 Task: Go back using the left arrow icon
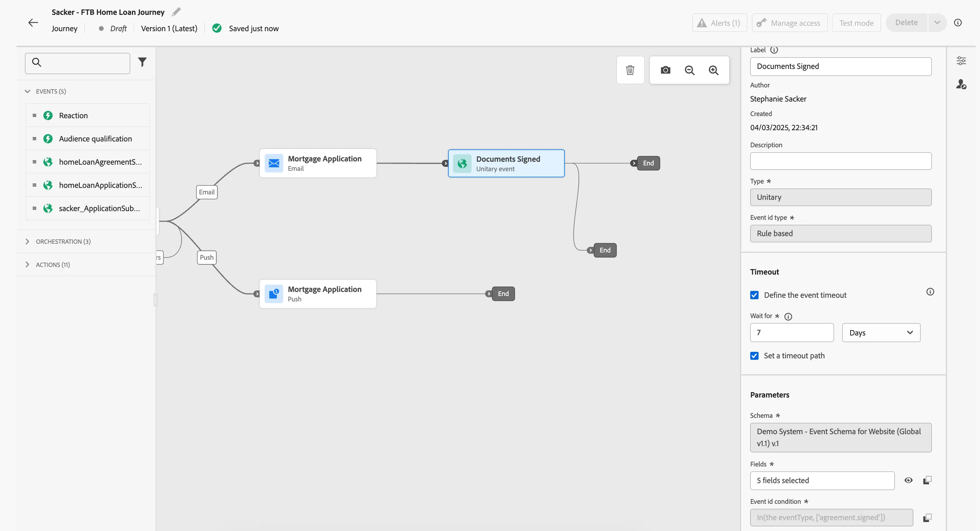click(33, 23)
